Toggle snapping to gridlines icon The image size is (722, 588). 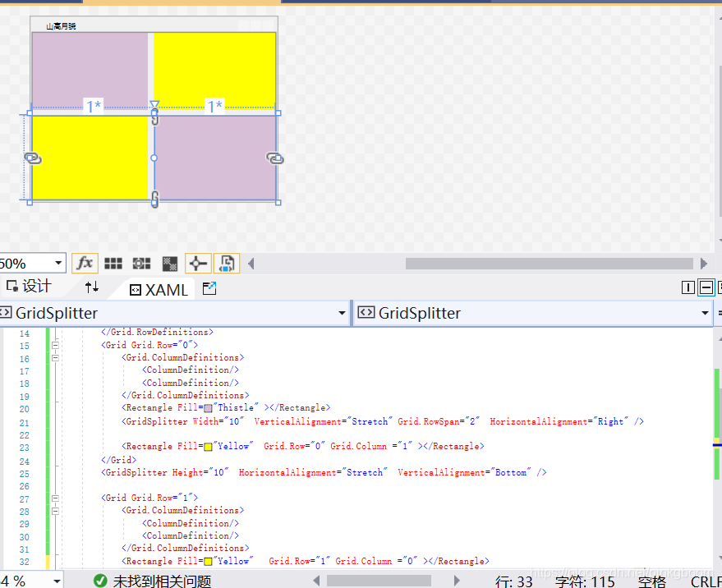click(141, 264)
